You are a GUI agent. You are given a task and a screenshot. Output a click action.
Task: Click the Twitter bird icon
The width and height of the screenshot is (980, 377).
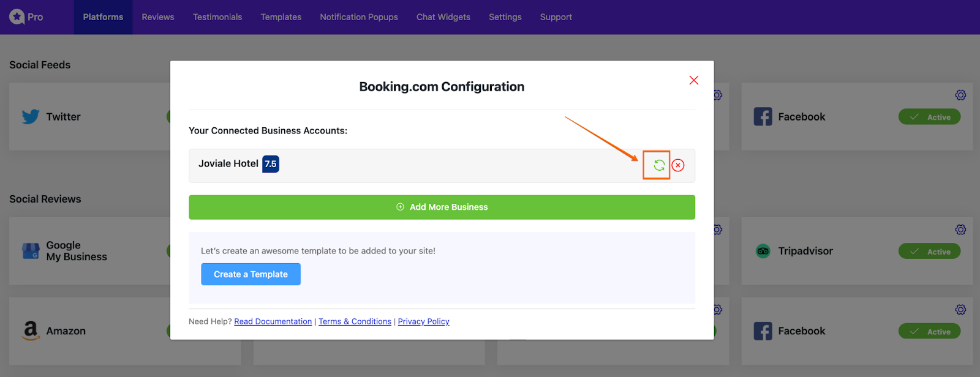pyautogui.click(x=31, y=116)
